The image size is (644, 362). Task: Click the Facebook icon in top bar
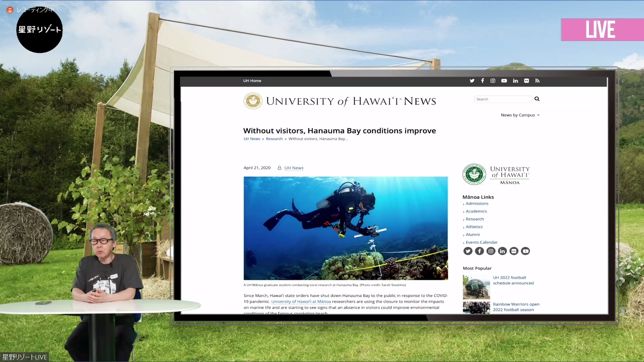(482, 81)
